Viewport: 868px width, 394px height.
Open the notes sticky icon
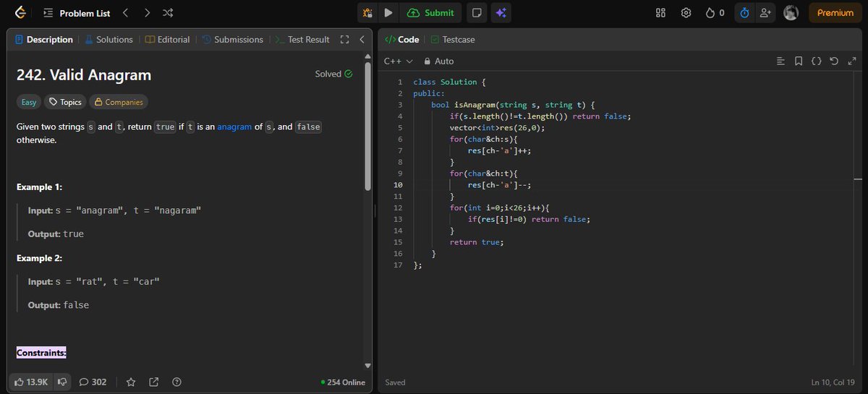tap(476, 13)
